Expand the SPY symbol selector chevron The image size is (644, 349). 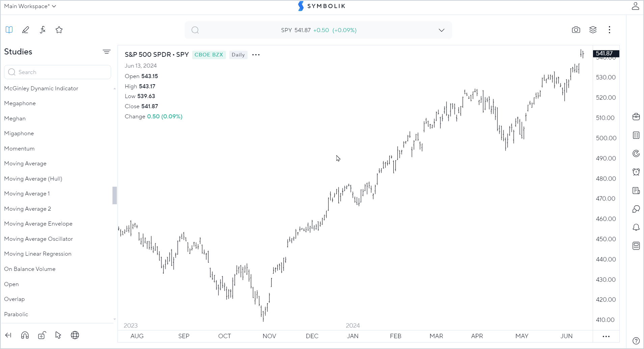tap(441, 30)
